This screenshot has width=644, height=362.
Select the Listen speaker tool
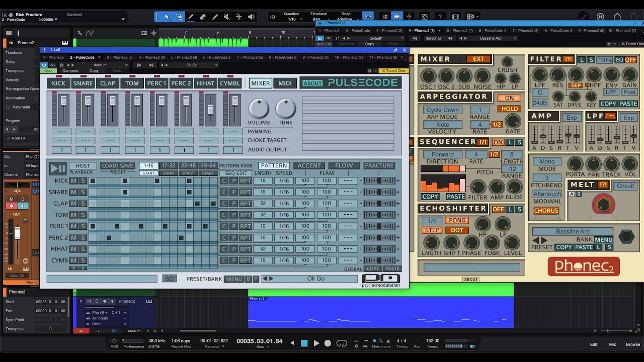[251, 17]
